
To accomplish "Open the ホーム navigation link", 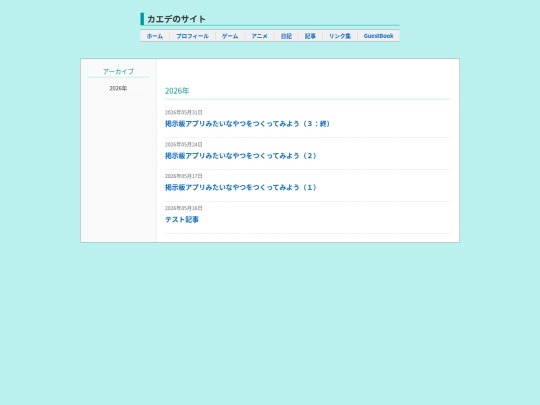I will (x=155, y=36).
